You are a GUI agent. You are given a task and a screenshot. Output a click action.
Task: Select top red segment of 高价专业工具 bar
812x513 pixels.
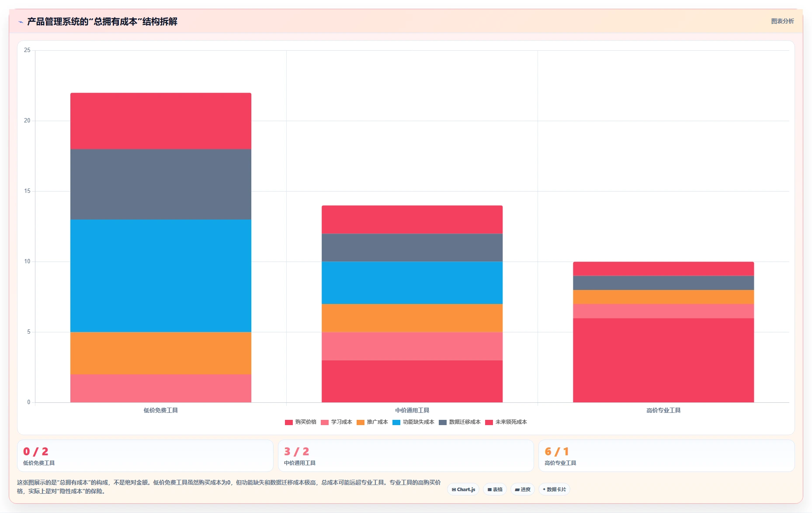point(663,269)
